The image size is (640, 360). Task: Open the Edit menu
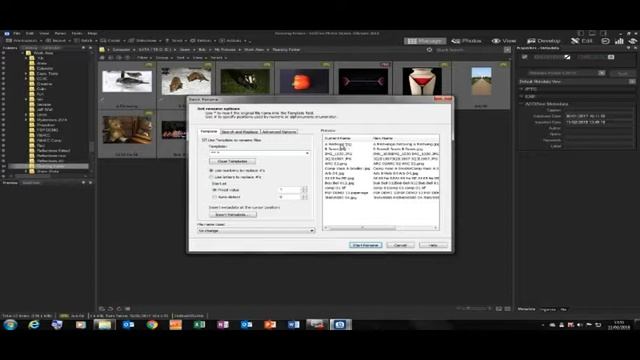30,33
